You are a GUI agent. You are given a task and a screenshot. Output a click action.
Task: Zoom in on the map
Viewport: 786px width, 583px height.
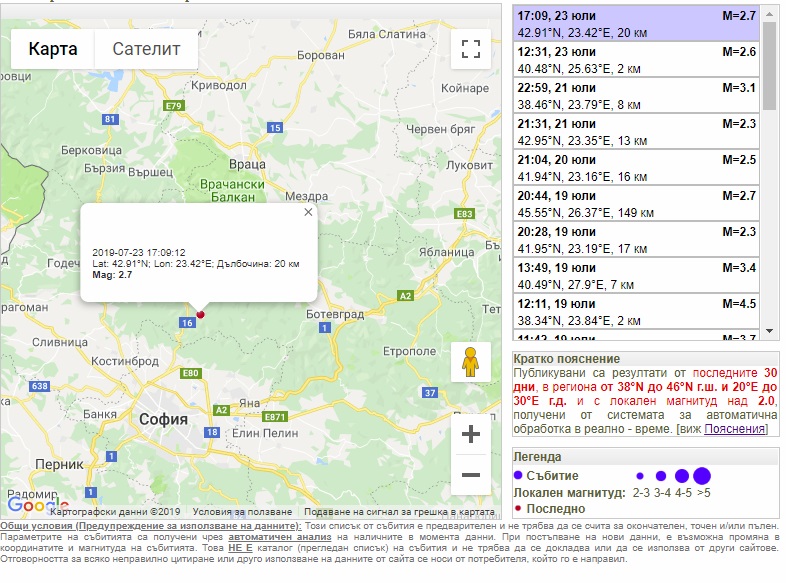(x=471, y=434)
